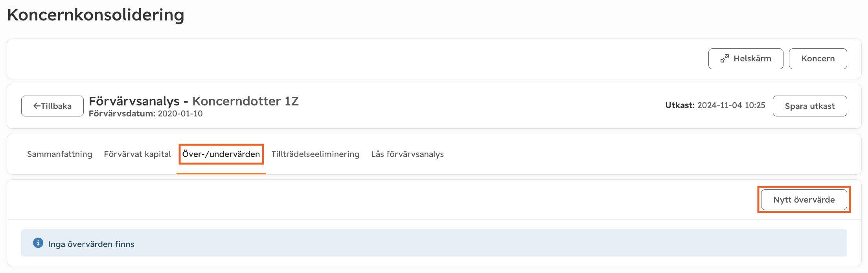The height and width of the screenshot is (273, 868).
Task: Go back using the Tillbaka button
Action: tap(52, 106)
